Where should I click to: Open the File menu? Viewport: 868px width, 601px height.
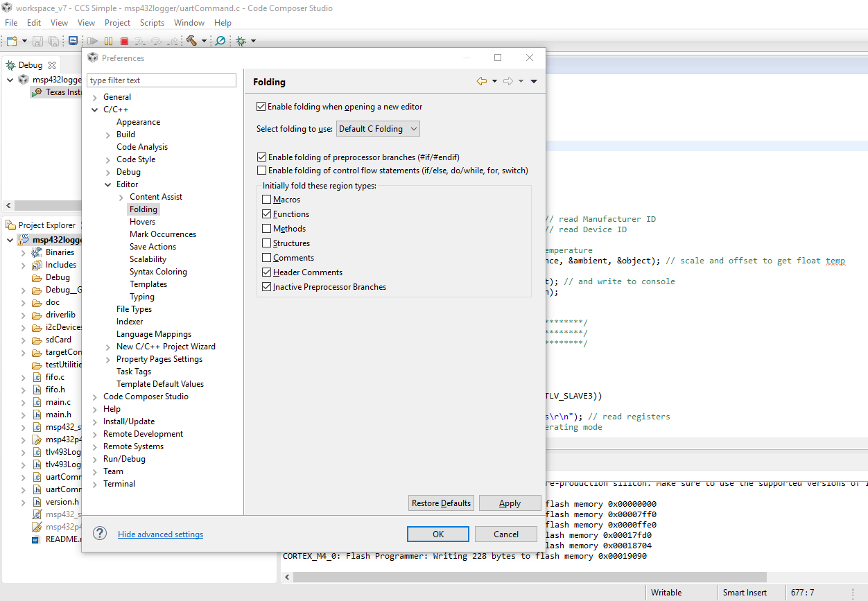[x=11, y=23]
